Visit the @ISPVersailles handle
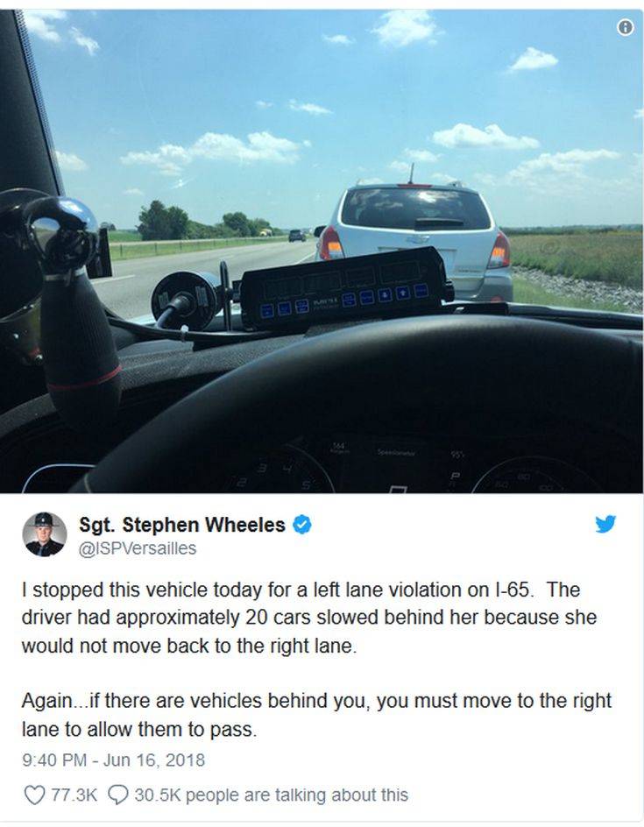The image size is (644, 827). tap(138, 548)
